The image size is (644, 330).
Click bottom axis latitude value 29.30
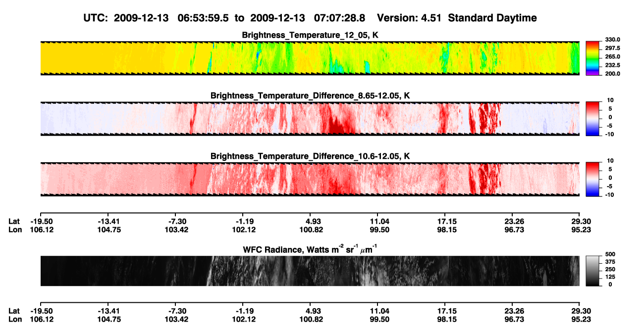[x=580, y=311]
